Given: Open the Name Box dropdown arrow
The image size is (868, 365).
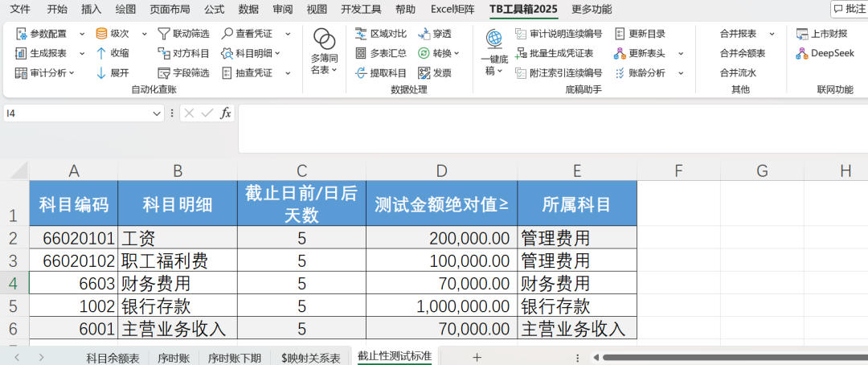Looking at the screenshot, I should (156, 113).
